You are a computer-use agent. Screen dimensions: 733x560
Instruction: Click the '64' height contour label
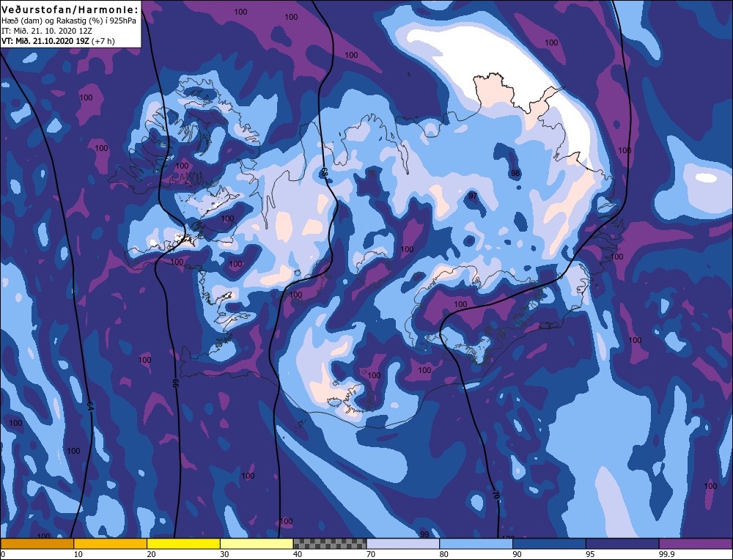pyautogui.click(x=90, y=406)
